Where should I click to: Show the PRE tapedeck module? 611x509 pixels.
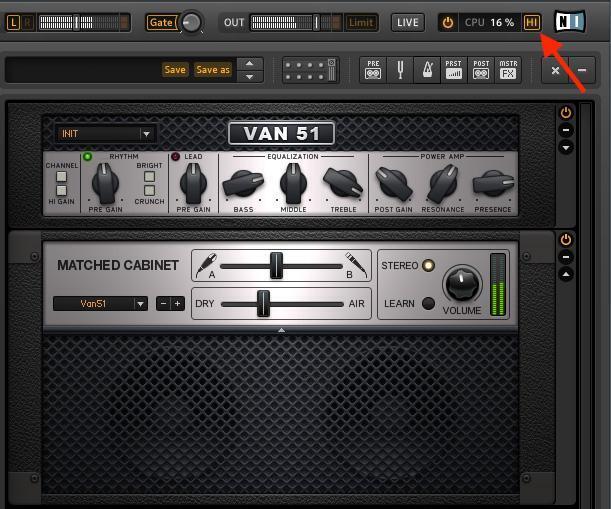click(373, 70)
